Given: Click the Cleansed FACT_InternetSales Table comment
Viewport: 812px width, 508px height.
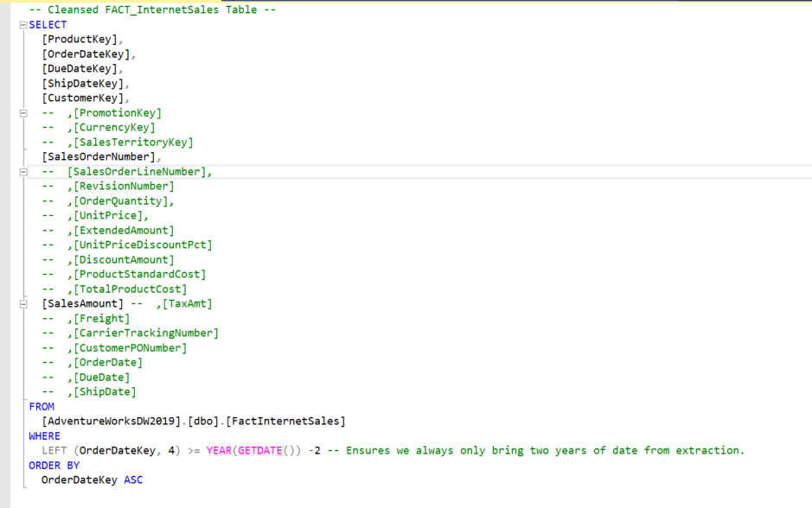Looking at the screenshot, I should [x=147, y=10].
